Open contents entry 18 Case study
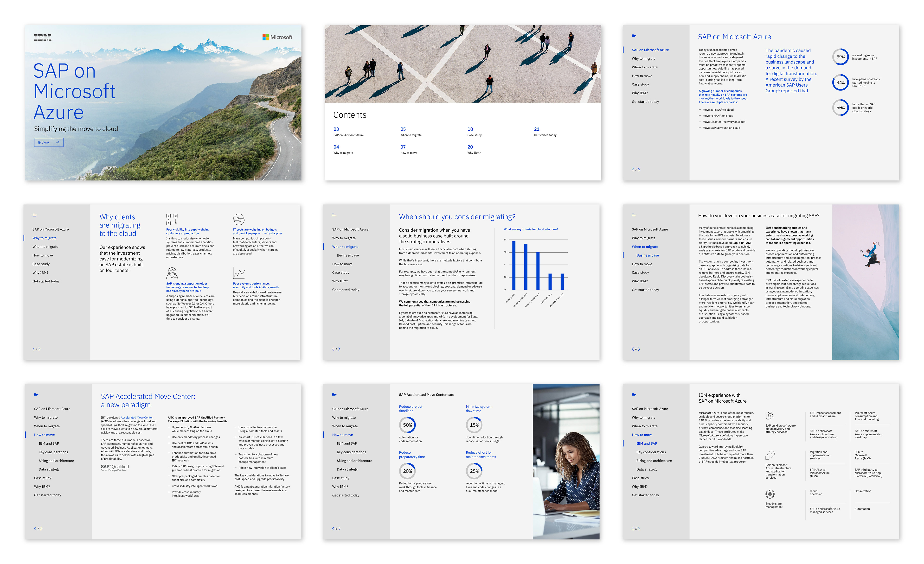Image resolution: width=924 pixels, height=564 pixels. pyautogui.click(x=475, y=132)
